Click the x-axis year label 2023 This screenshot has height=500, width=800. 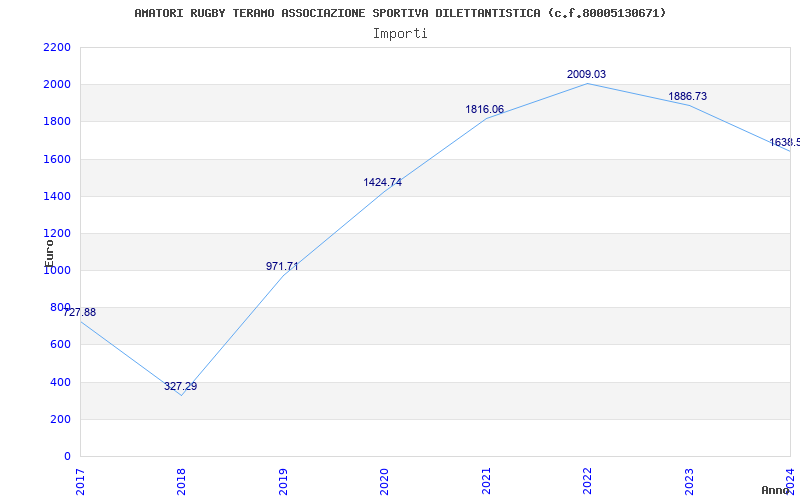[689, 482]
